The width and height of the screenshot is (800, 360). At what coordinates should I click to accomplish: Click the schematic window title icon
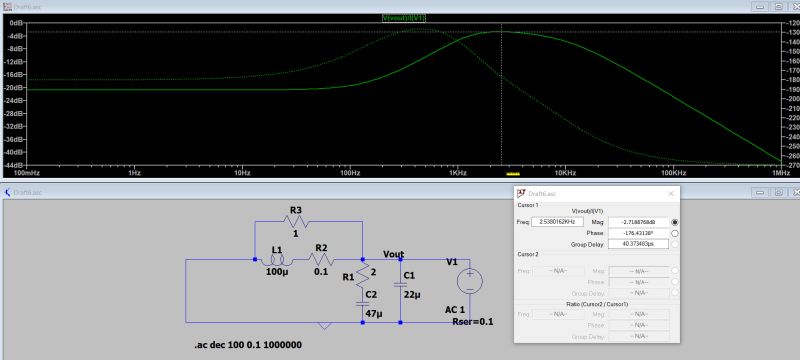tap(8, 192)
